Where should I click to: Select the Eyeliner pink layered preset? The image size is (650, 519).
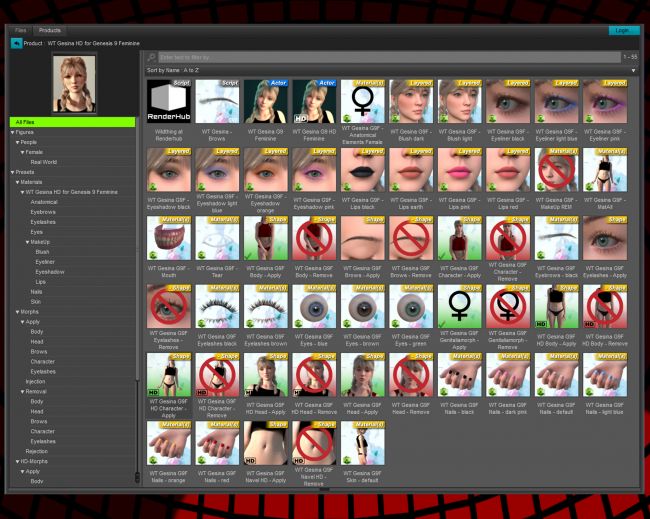click(604, 101)
